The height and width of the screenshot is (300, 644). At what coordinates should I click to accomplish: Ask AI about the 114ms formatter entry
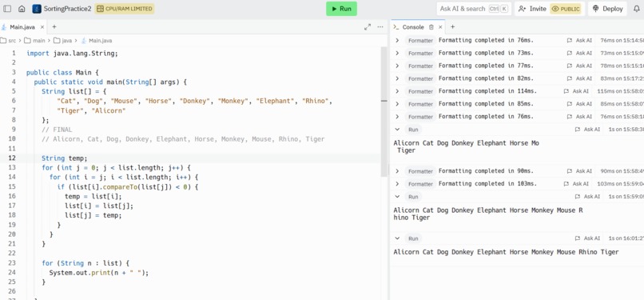(x=577, y=91)
